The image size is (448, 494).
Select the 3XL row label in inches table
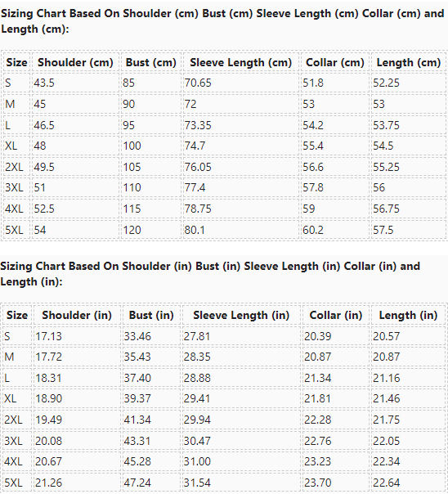tap(13, 441)
